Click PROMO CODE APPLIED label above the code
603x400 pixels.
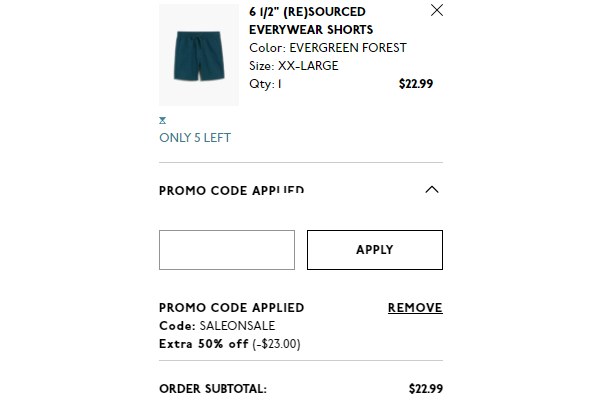click(x=232, y=308)
